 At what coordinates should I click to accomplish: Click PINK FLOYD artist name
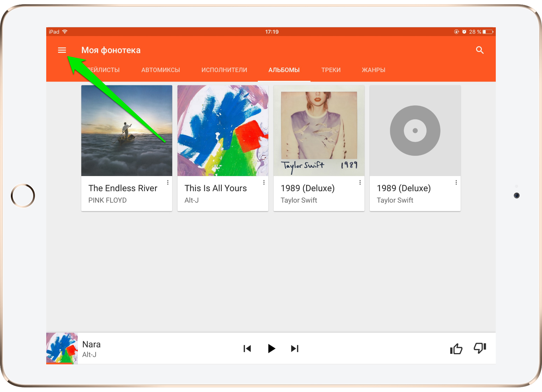107,200
